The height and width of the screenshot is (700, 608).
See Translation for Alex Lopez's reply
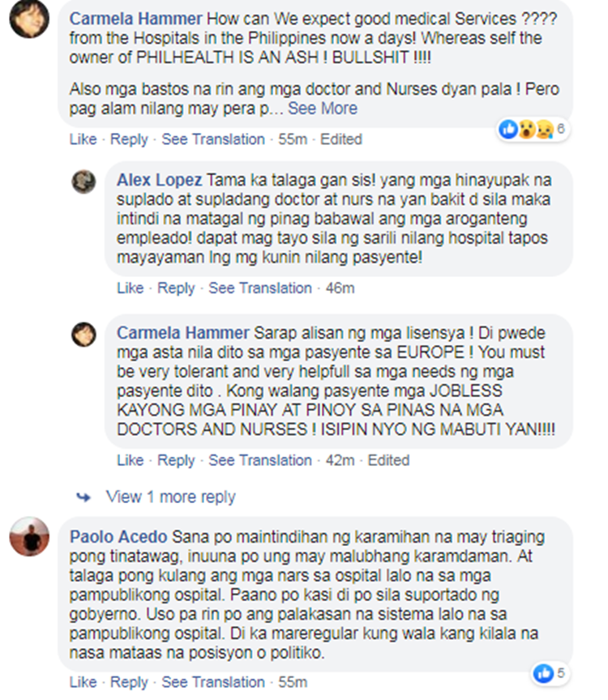point(260,288)
